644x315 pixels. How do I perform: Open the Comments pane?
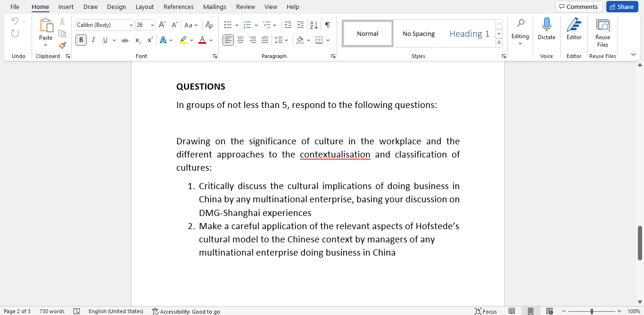point(578,7)
